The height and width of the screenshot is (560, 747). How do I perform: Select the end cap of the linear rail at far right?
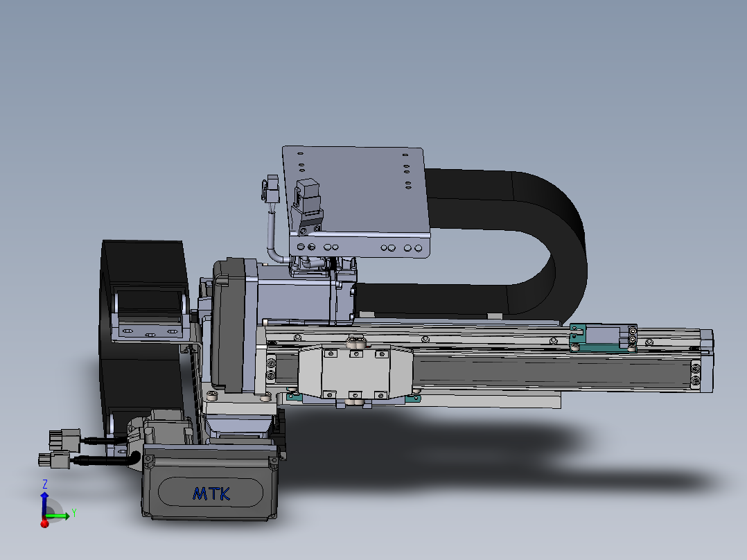[x=707, y=361]
